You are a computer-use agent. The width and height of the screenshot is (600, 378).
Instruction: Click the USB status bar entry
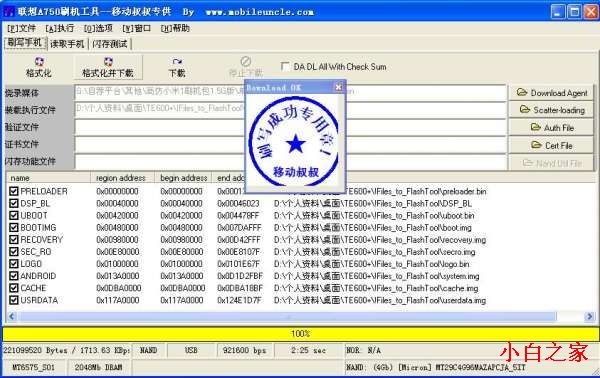tap(191, 350)
